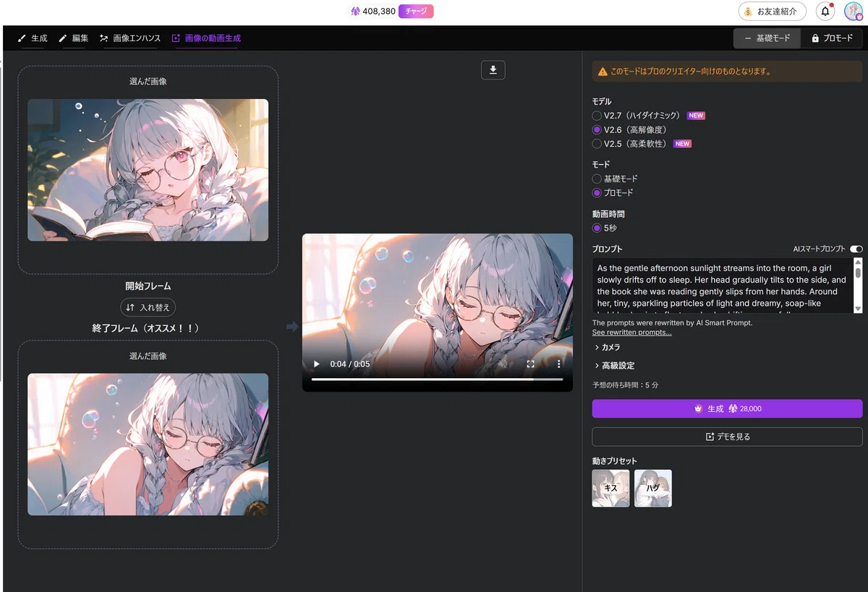The image size is (868, 592).
Task: Click the download icon above the video
Action: click(493, 69)
